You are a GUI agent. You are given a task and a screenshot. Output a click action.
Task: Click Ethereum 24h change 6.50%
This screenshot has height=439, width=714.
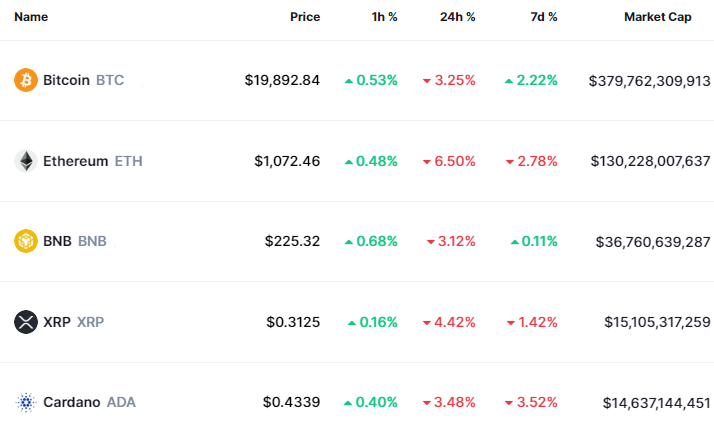pos(449,161)
